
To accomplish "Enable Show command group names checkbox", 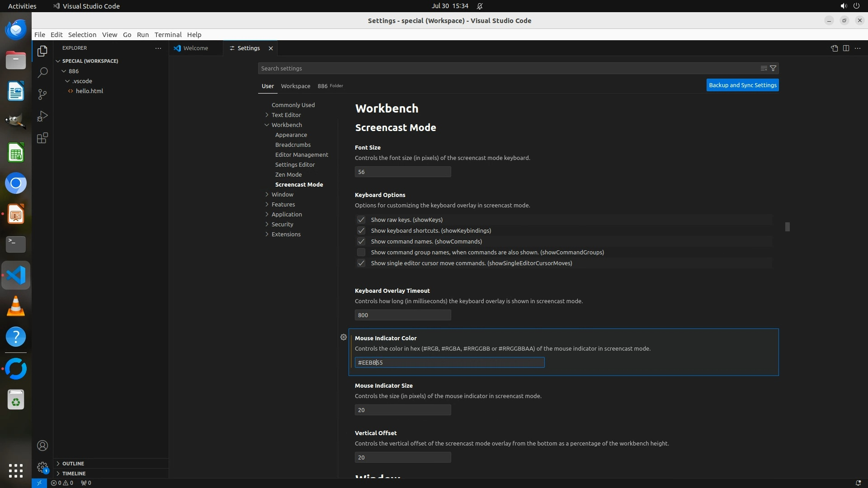I will point(361,252).
